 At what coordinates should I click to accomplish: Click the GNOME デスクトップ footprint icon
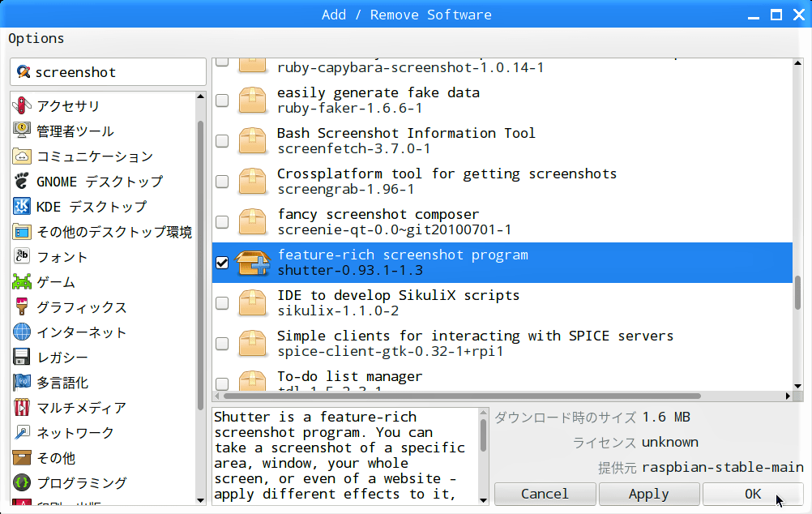click(22, 181)
